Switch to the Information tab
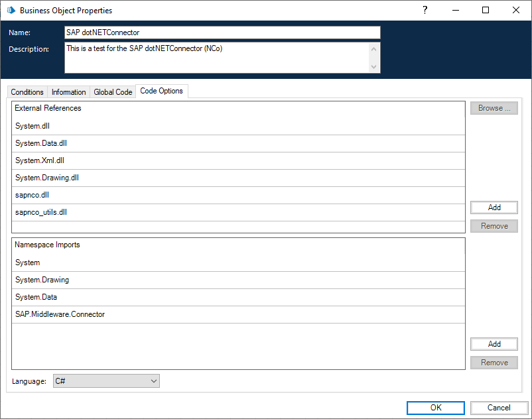 (x=69, y=92)
